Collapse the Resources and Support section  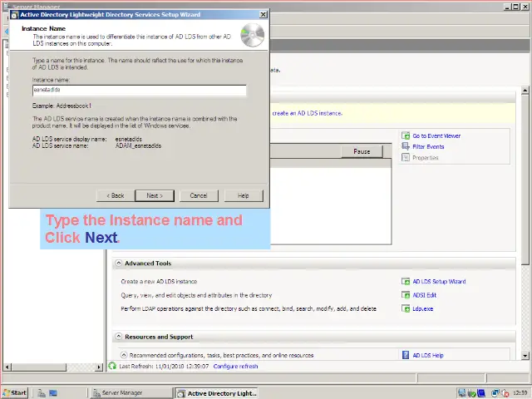click(119, 337)
